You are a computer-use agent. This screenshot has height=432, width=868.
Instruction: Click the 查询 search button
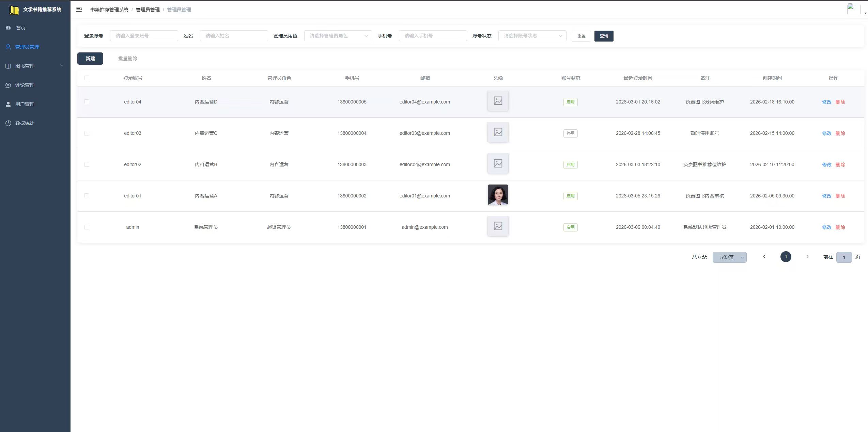point(604,36)
